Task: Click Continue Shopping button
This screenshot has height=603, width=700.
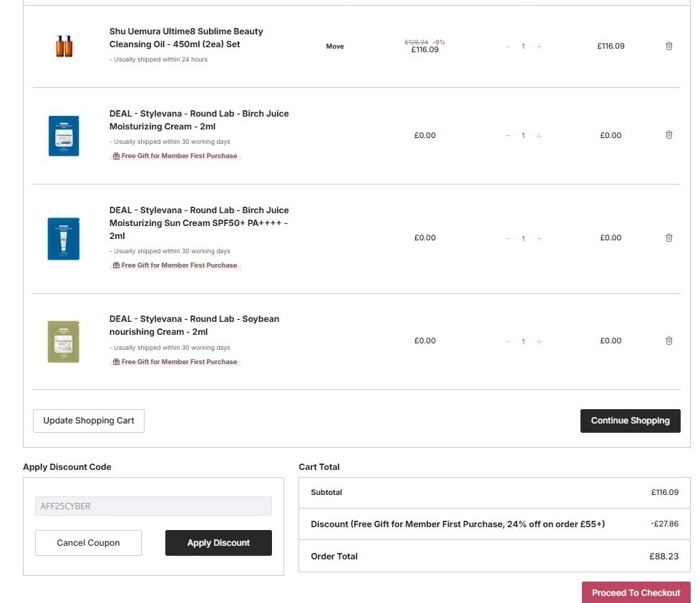Action: click(x=630, y=421)
